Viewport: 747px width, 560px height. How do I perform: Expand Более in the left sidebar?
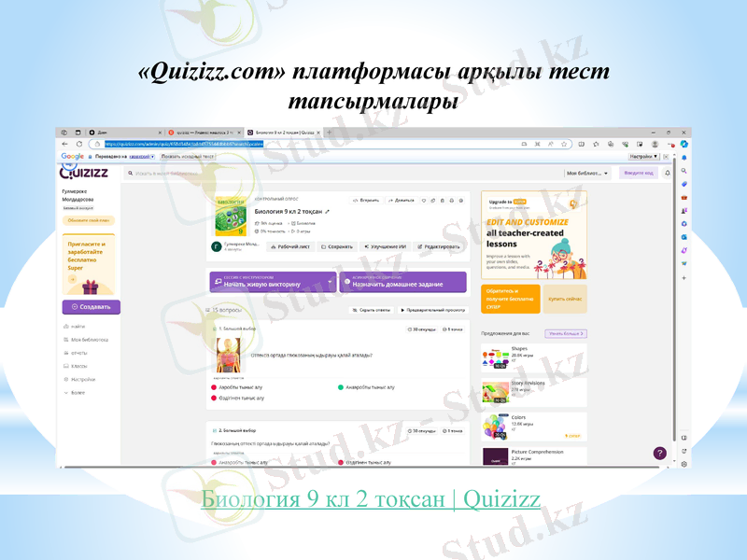point(78,393)
